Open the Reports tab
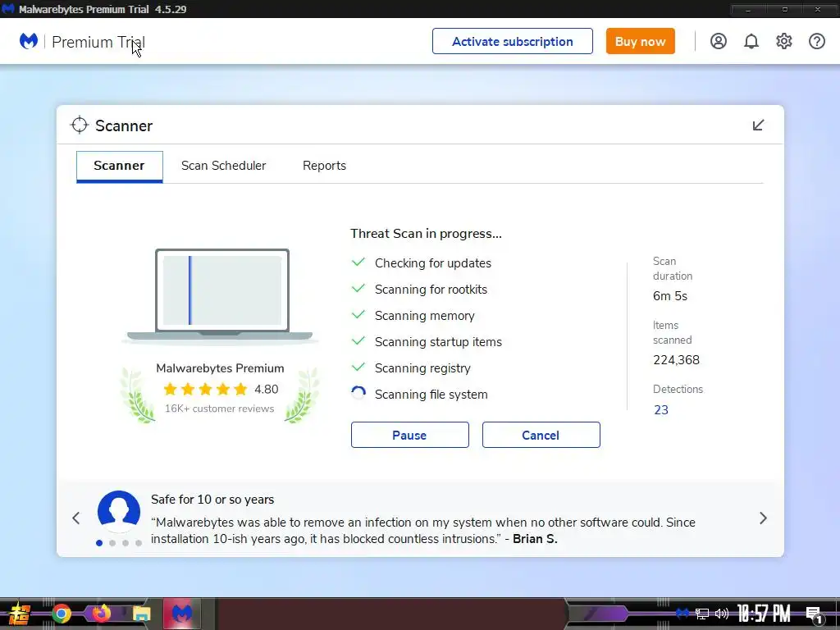 point(324,166)
